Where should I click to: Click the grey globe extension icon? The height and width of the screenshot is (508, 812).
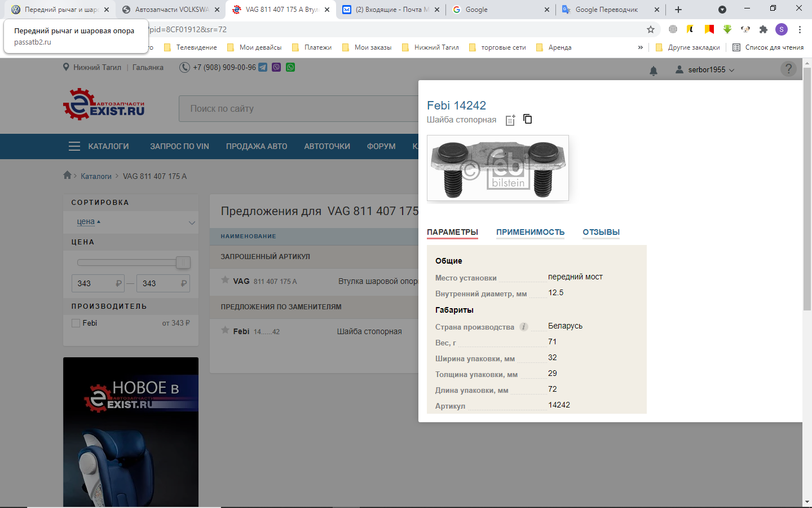pos(673,29)
